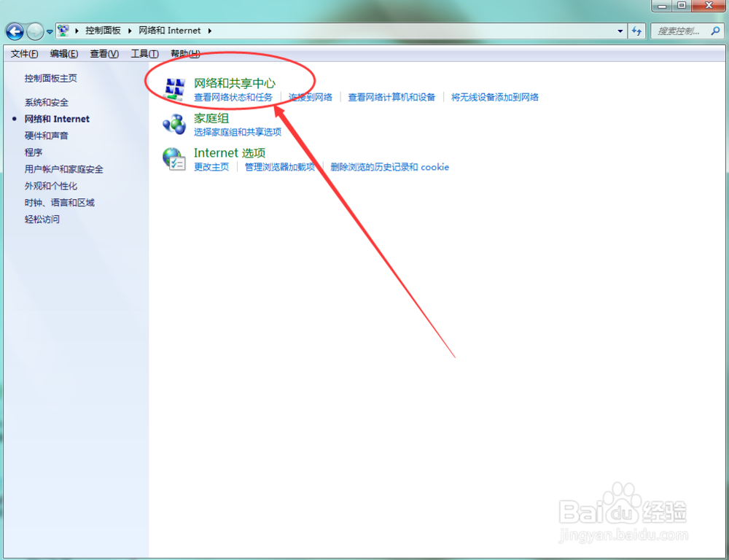Open the 查看(V) menu
The width and height of the screenshot is (729, 560).
pos(104,54)
